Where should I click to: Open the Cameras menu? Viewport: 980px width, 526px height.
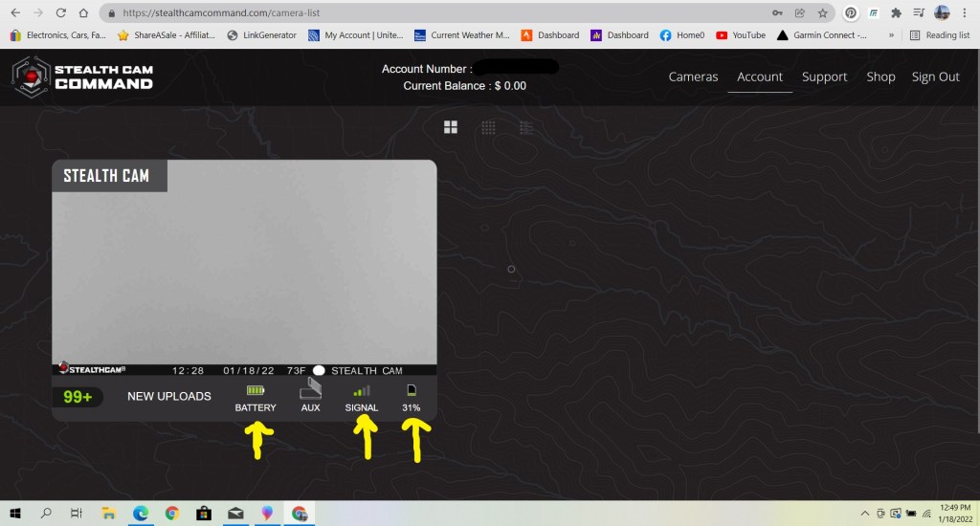pos(693,77)
